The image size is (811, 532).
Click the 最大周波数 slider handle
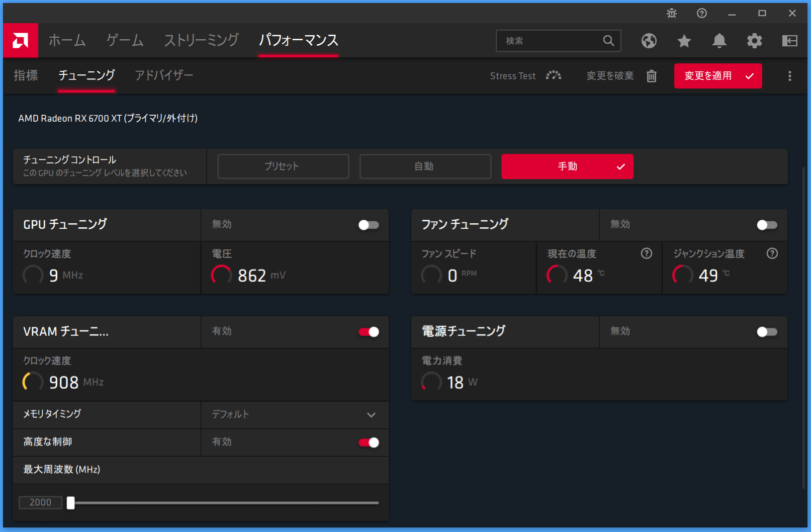(71, 503)
